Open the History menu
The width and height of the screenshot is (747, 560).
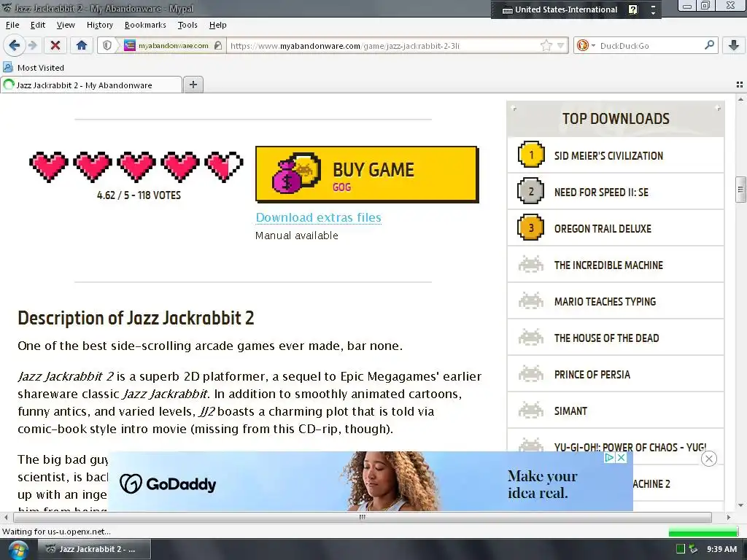coord(99,25)
